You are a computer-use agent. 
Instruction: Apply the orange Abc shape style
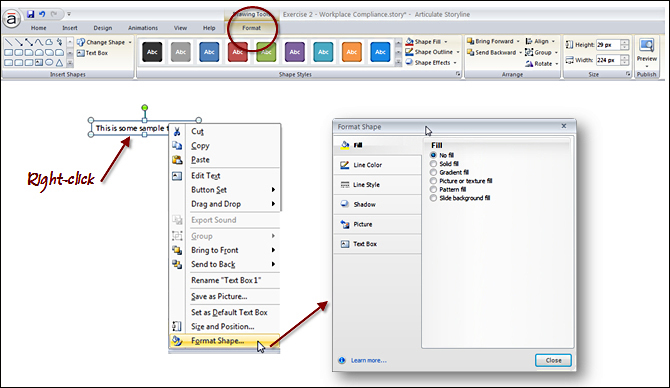[352, 52]
